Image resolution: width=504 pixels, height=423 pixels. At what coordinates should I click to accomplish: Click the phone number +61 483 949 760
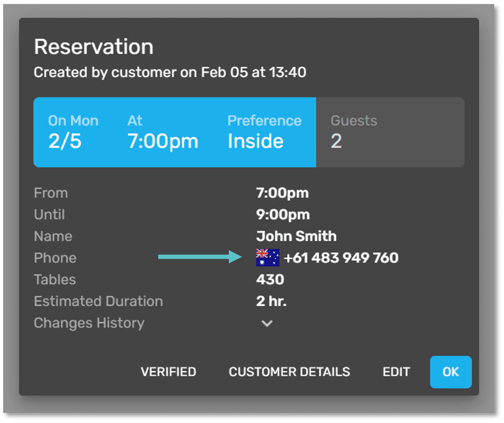[341, 258]
